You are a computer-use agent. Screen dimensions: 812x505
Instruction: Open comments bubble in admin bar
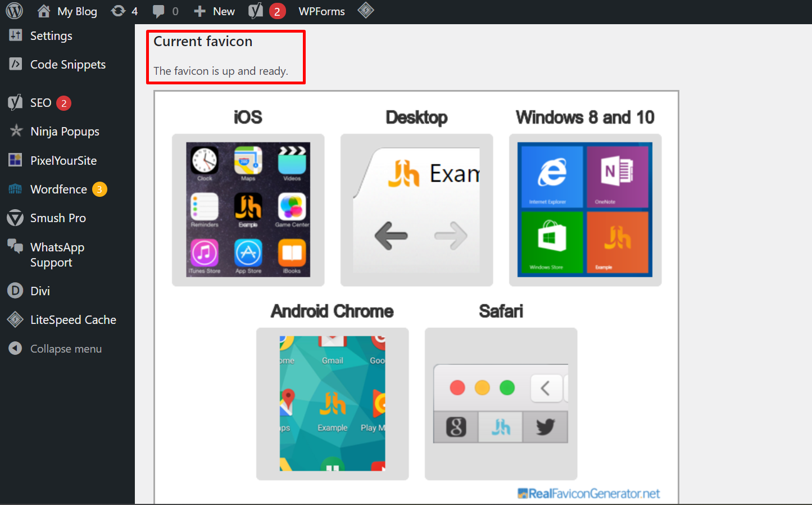[165, 11]
